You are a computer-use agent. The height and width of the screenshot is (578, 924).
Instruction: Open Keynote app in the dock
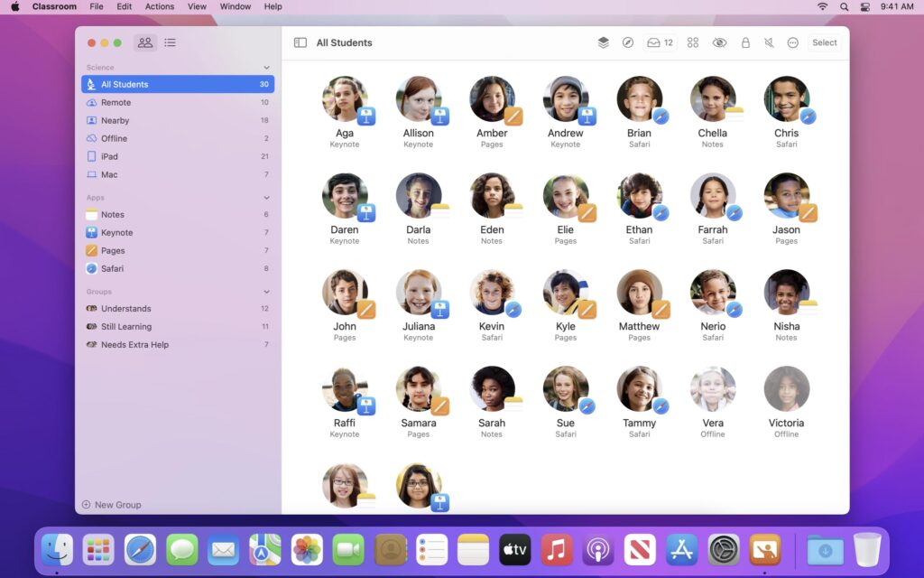764,549
